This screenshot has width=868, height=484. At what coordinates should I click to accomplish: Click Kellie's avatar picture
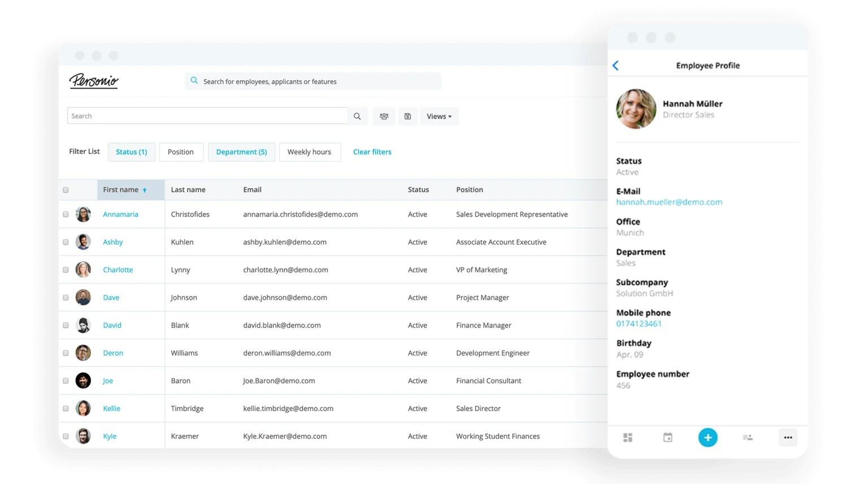pyautogui.click(x=83, y=408)
